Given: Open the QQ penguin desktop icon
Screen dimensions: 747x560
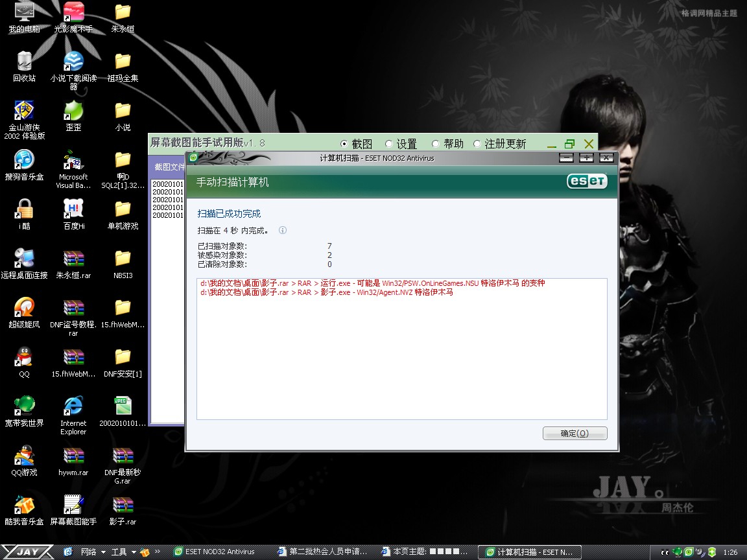Looking at the screenshot, I should pos(24,362).
